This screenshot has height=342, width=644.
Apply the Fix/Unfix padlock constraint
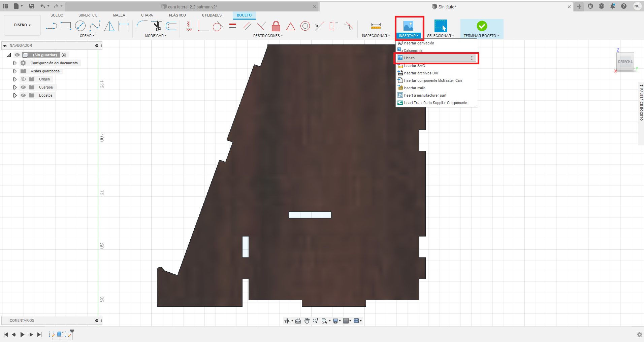(276, 26)
